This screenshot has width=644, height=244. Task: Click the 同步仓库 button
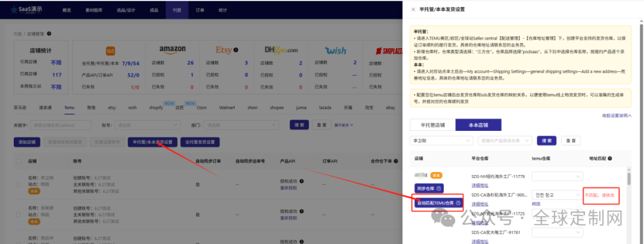(429, 189)
